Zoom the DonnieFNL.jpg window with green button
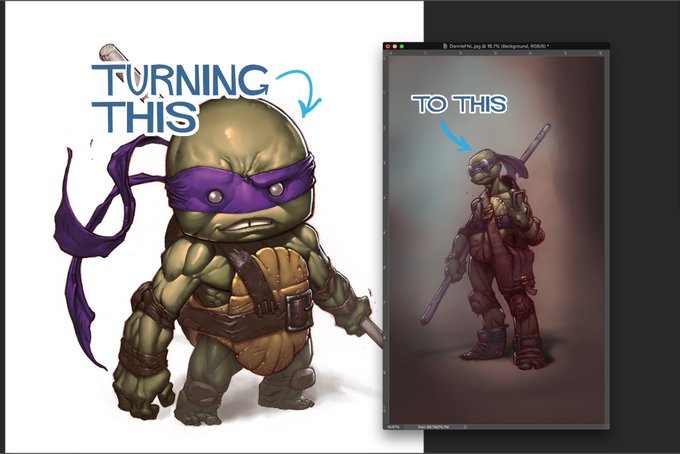Viewport: 680px width, 454px height. click(402, 46)
